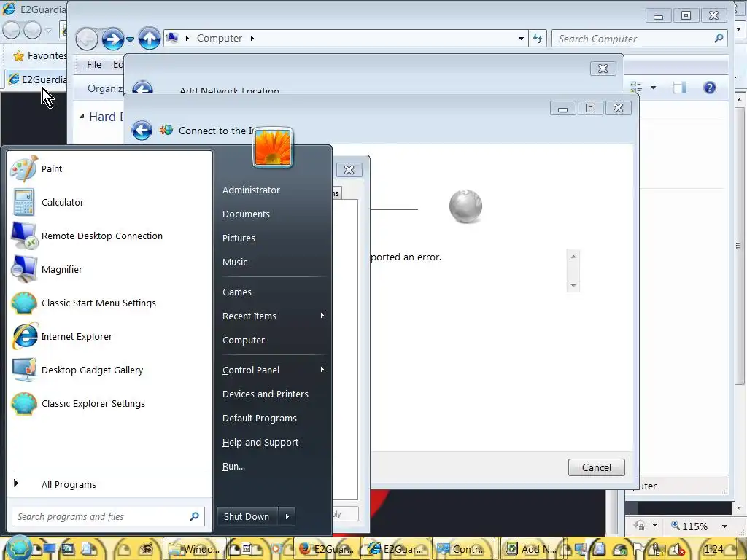Click the disabled Back arrow in Computer window

[x=87, y=39]
